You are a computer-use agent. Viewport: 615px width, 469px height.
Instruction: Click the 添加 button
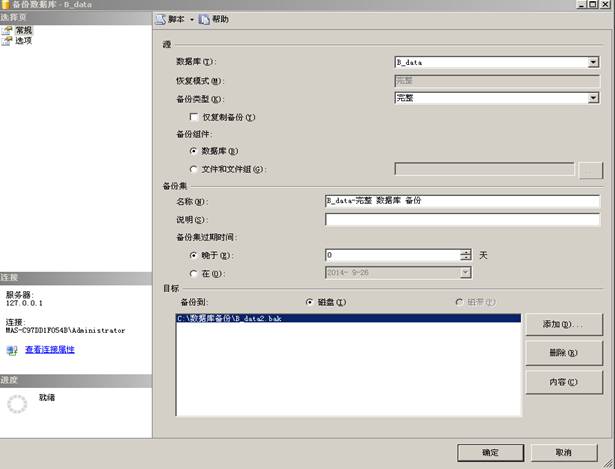click(x=564, y=324)
